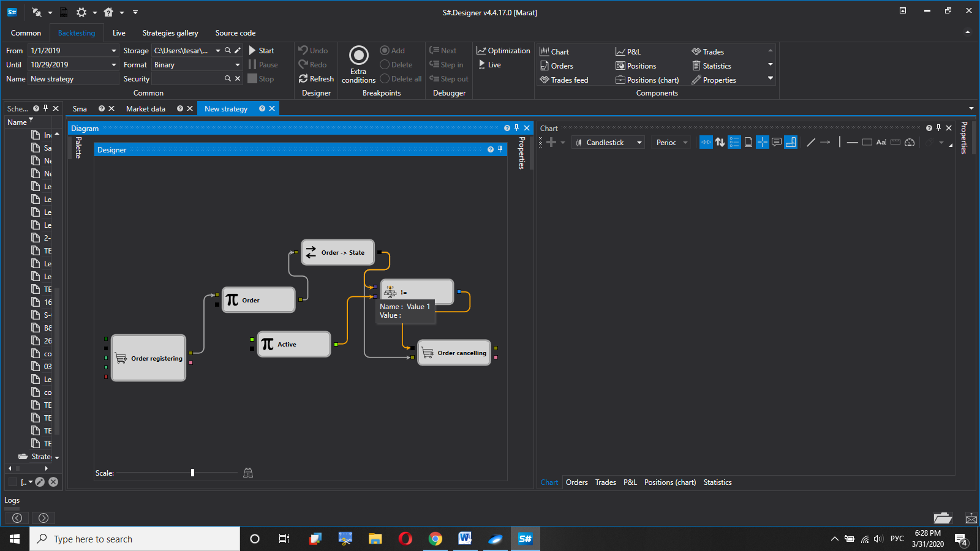This screenshot has height=551, width=980.
Task: Open Google Chrome from the taskbar
Action: pyautogui.click(x=435, y=539)
